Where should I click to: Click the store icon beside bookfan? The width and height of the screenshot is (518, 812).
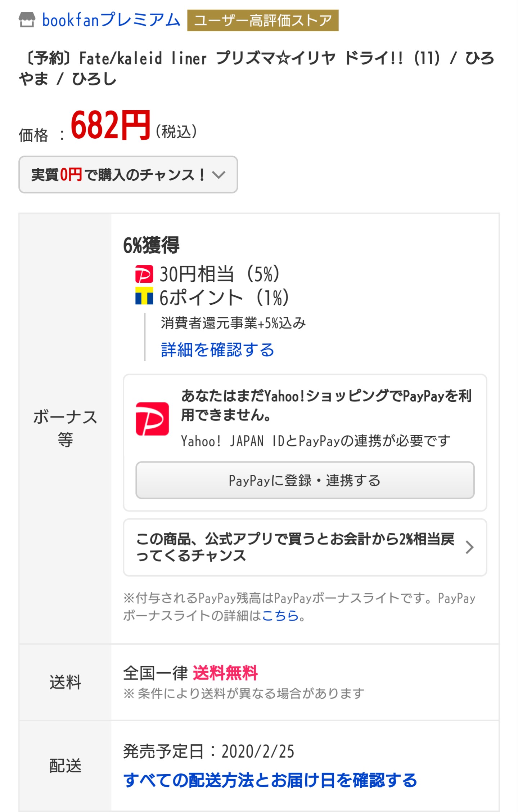click(27, 20)
